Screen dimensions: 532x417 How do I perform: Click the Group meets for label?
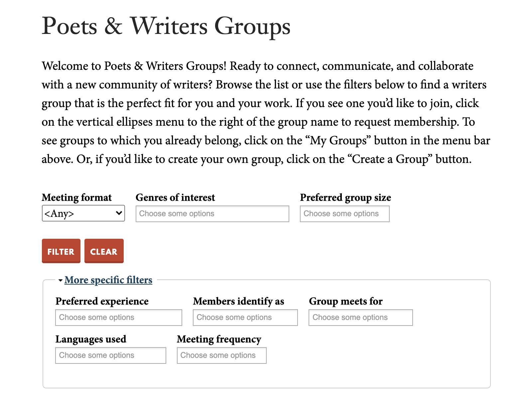coord(346,301)
